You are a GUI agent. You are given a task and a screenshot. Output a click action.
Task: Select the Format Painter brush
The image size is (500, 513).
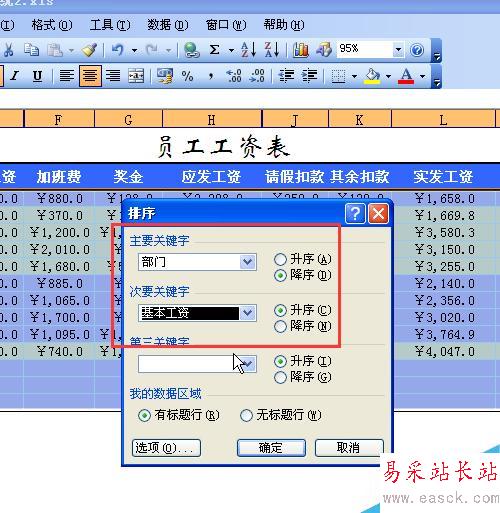coord(89,50)
